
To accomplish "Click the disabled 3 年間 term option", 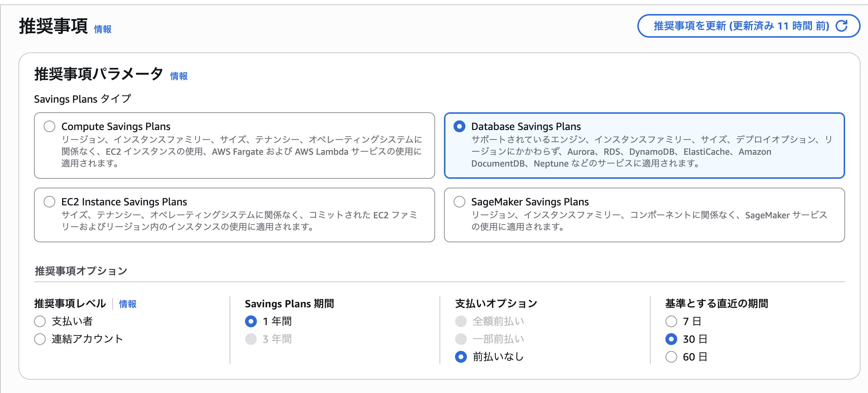I will [x=251, y=339].
